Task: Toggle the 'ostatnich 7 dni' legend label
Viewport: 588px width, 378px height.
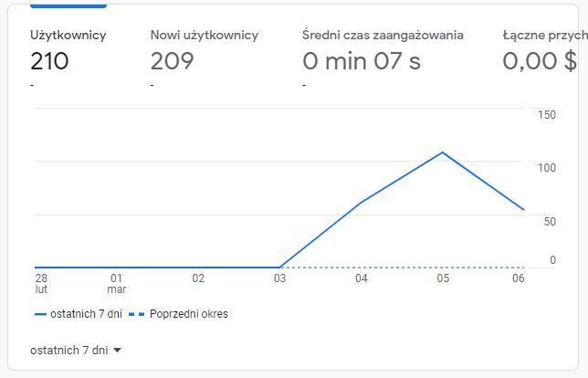Action: pyautogui.click(x=85, y=314)
